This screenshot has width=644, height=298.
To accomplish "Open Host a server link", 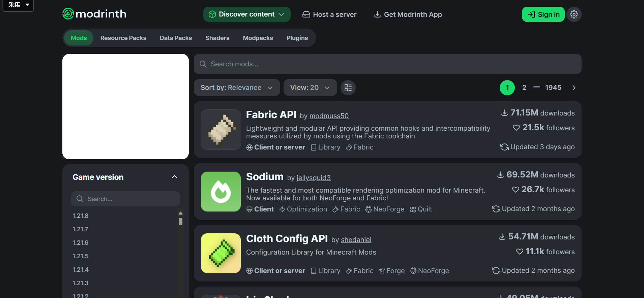I will [x=329, y=14].
